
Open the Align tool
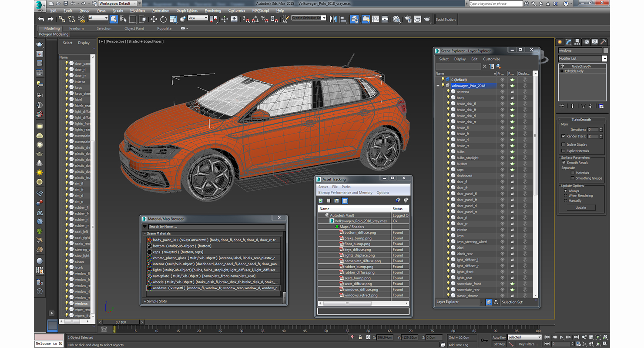pos(343,19)
